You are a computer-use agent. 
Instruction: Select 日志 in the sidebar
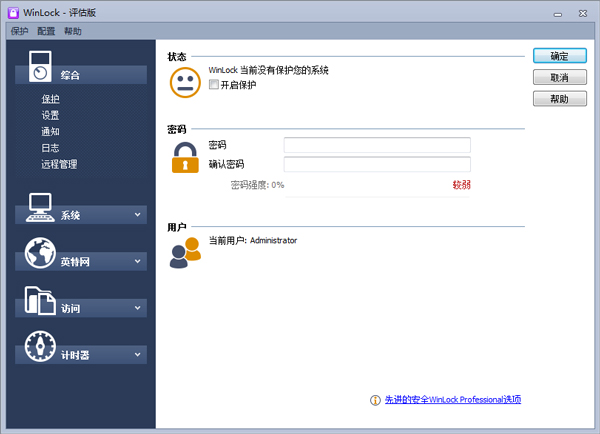click(x=51, y=148)
